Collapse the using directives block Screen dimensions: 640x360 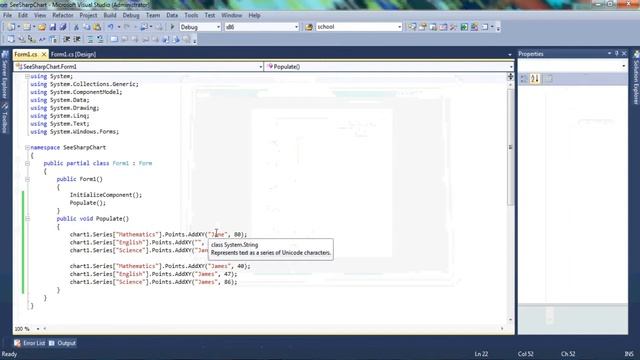[x=27, y=76]
